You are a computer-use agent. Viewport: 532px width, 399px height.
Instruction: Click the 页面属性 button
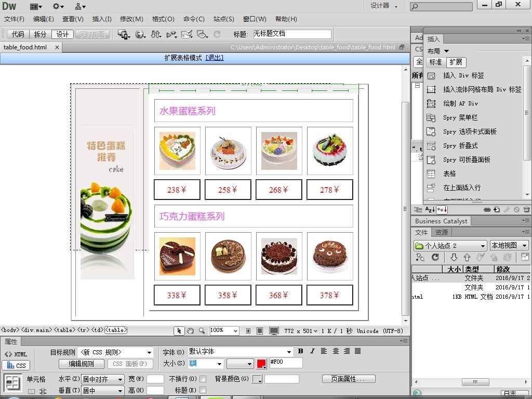(x=349, y=379)
